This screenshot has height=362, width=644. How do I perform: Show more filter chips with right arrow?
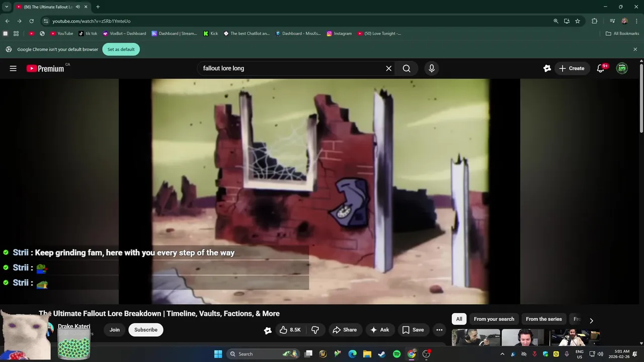(x=591, y=320)
